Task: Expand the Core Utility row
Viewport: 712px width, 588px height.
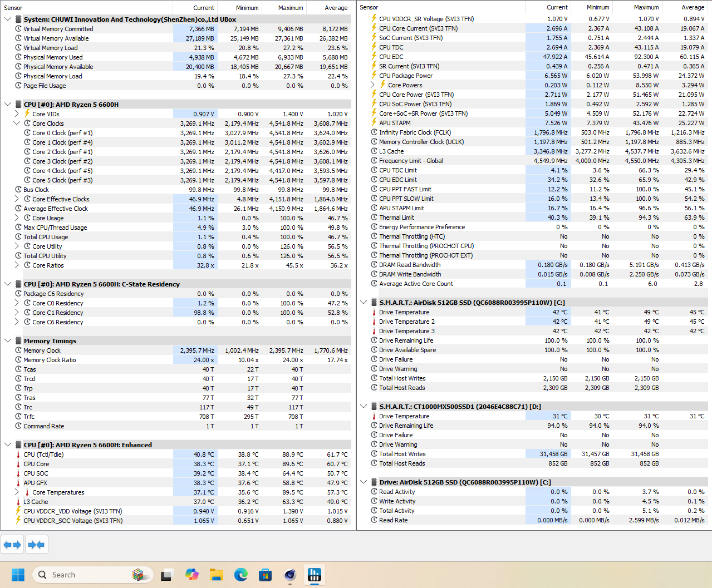Action: [x=17, y=246]
